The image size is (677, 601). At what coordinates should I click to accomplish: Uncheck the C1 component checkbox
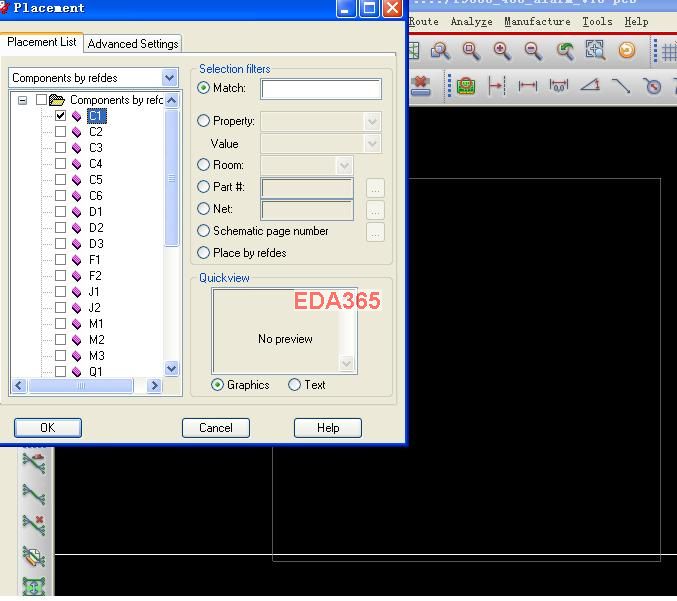click(60, 116)
